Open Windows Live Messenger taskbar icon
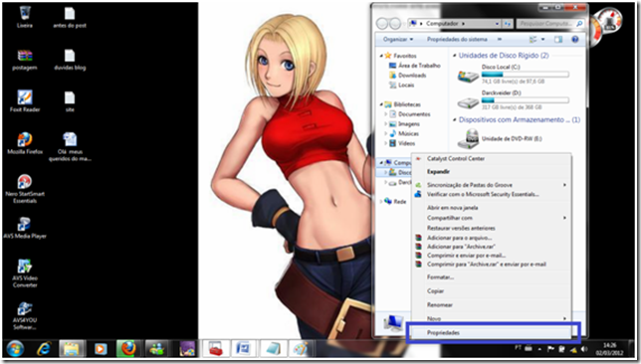Viewport: 641px width, 364px height. pos(156,349)
